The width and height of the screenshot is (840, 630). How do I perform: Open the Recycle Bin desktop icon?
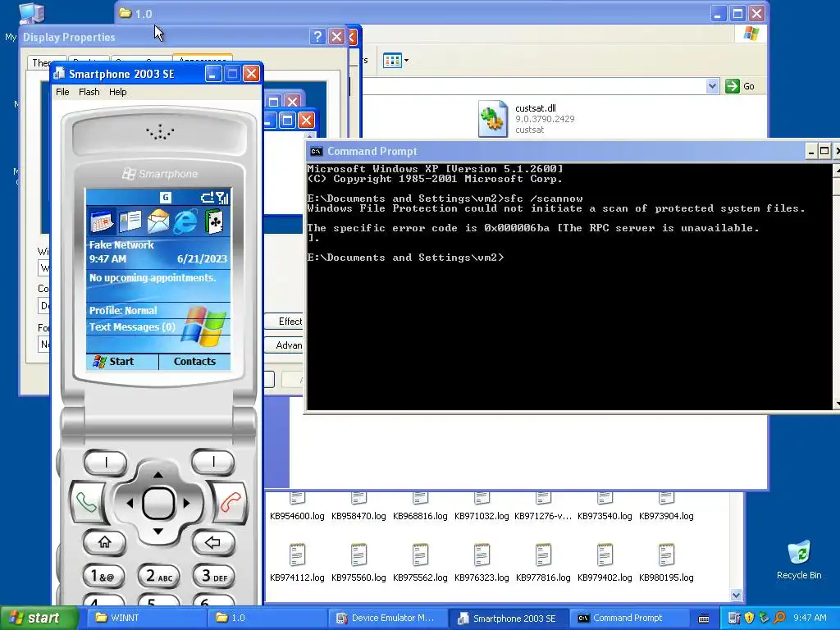coord(799,559)
